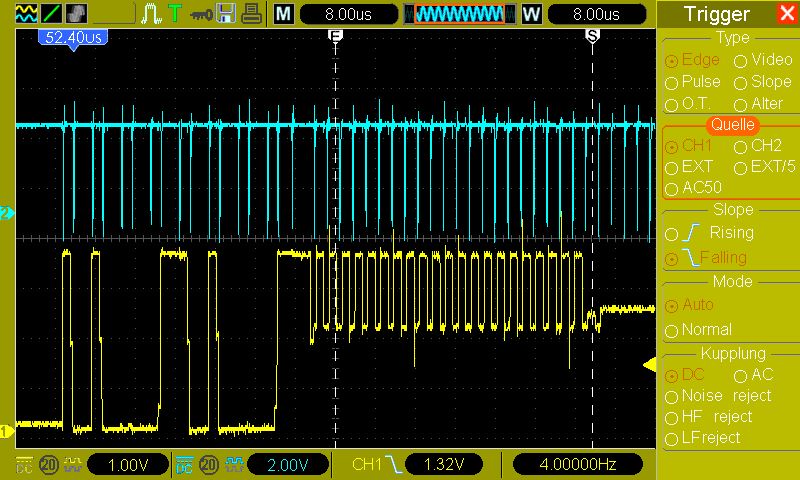Image resolution: width=800 pixels, height=480 pixels.
Task: Click the CH1 1.00V scale field
Action: point(128,465)
